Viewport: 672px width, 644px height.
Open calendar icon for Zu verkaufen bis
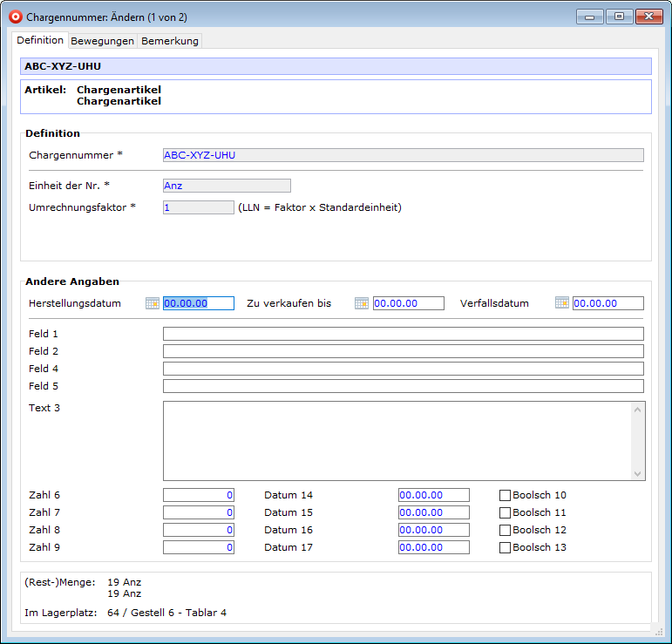pos(362,303)
